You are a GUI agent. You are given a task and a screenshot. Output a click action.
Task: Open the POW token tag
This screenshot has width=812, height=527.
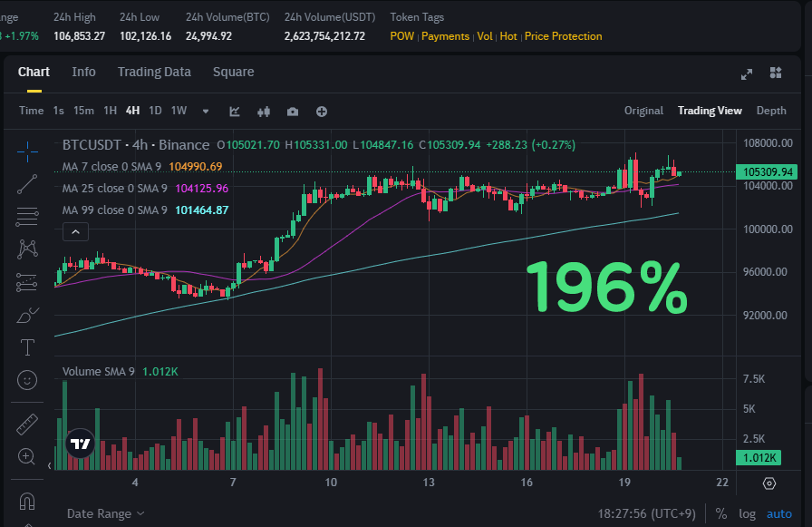point(401,36)
